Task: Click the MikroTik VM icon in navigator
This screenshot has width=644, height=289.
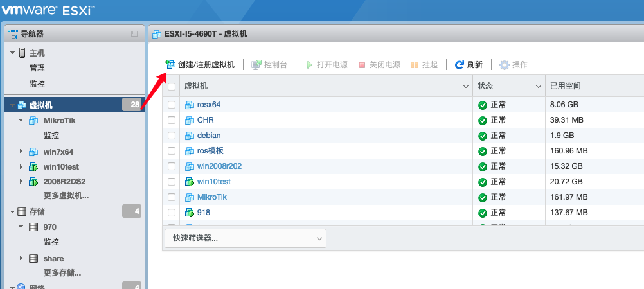Action: point(33,121)
